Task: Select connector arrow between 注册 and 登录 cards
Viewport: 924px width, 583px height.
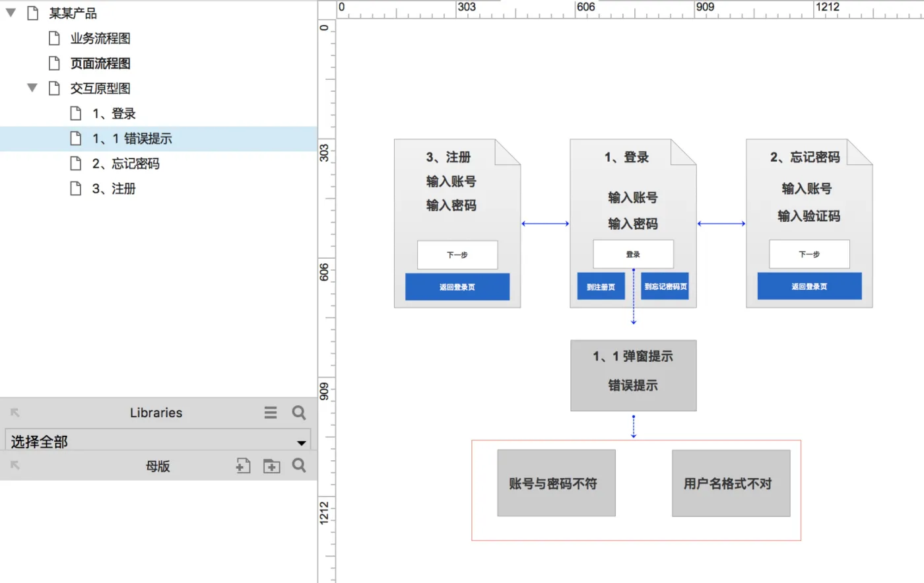Action: pos(545,224)
